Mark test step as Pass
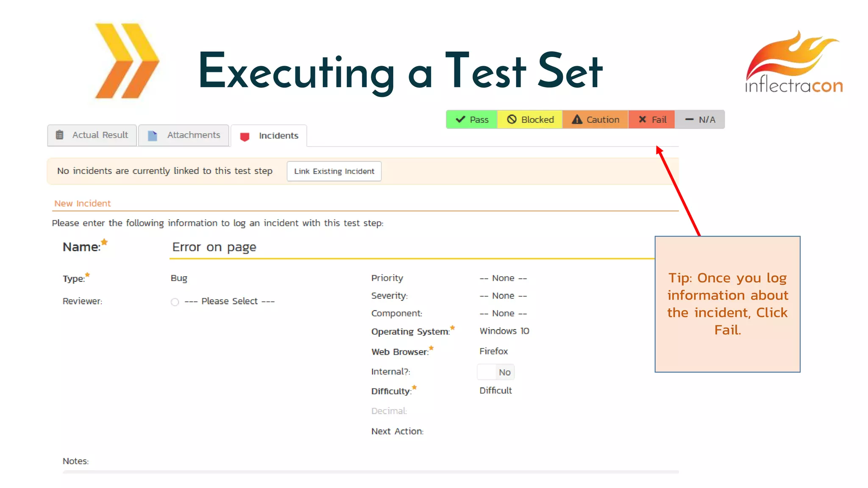 [x=472, y=119]
